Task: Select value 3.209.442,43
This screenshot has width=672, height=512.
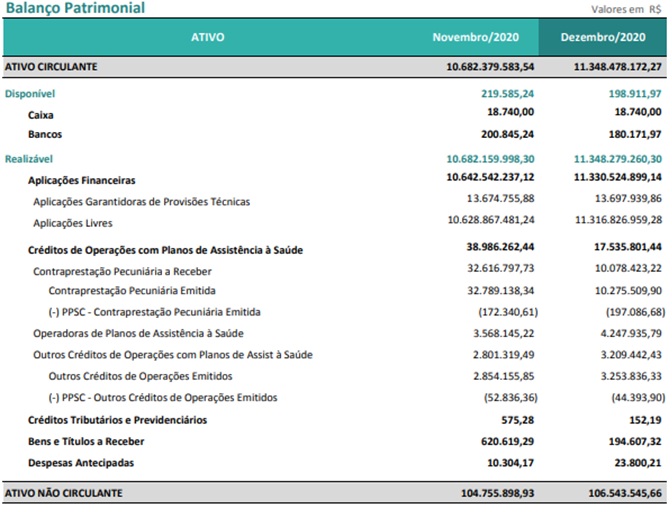Action: (631, 355)
